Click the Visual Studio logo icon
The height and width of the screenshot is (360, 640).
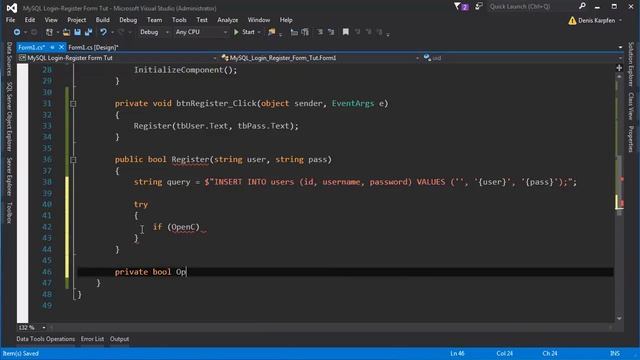12,8
